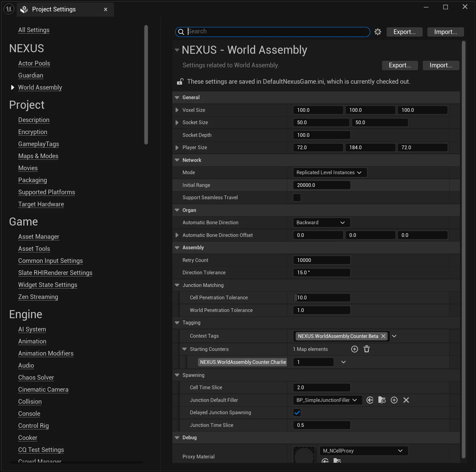This screenshot has width=476, height=472.
Task: Expand the Player Size property
Action: point(177,148)
